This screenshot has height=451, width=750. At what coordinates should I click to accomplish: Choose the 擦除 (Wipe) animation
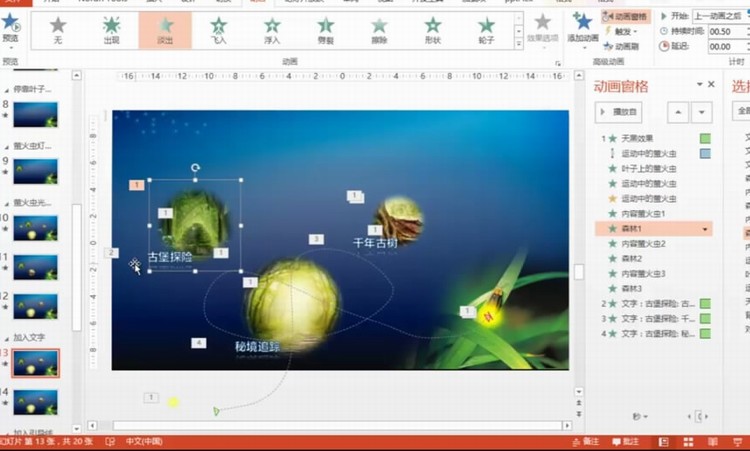click(379, 30)
